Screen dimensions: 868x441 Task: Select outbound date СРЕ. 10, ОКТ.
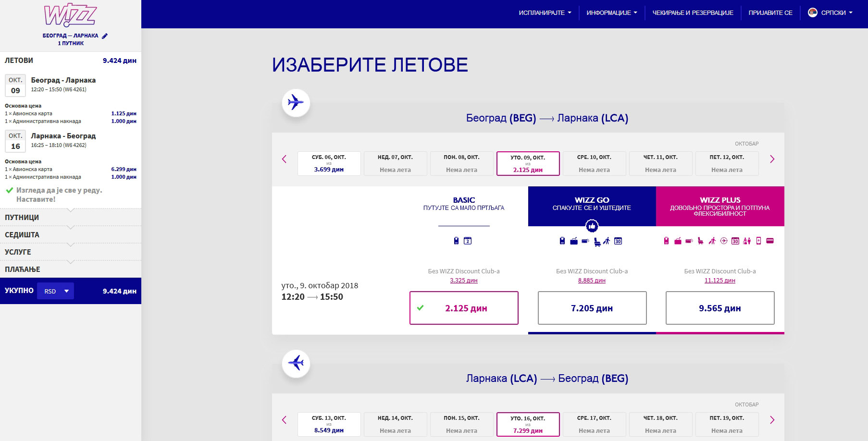(594, 163)
